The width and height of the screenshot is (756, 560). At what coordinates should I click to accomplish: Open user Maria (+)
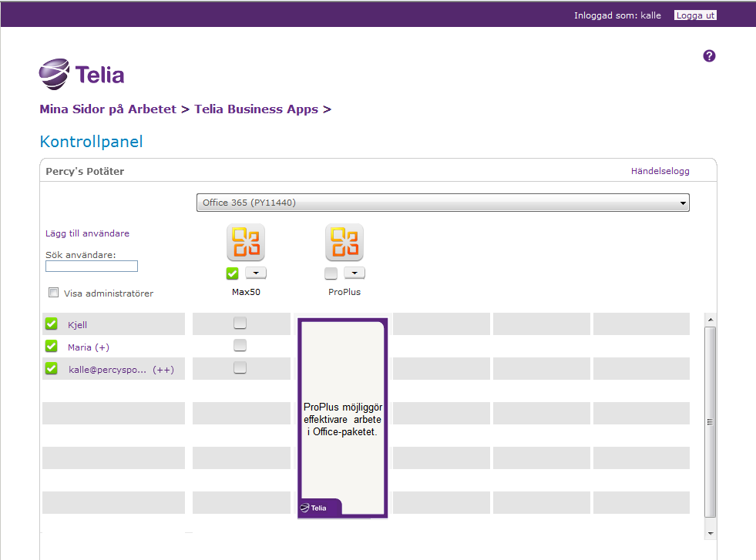click(89, 347)
